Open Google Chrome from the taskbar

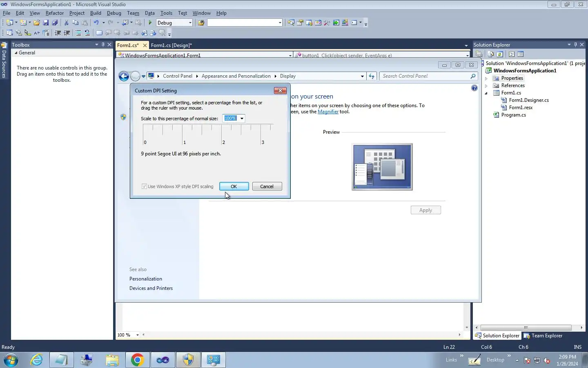(137, 360)
